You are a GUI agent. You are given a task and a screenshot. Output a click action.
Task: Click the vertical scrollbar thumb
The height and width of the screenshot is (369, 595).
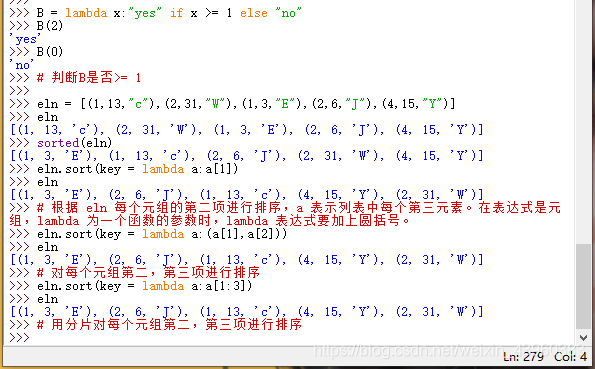coord(583,287)
